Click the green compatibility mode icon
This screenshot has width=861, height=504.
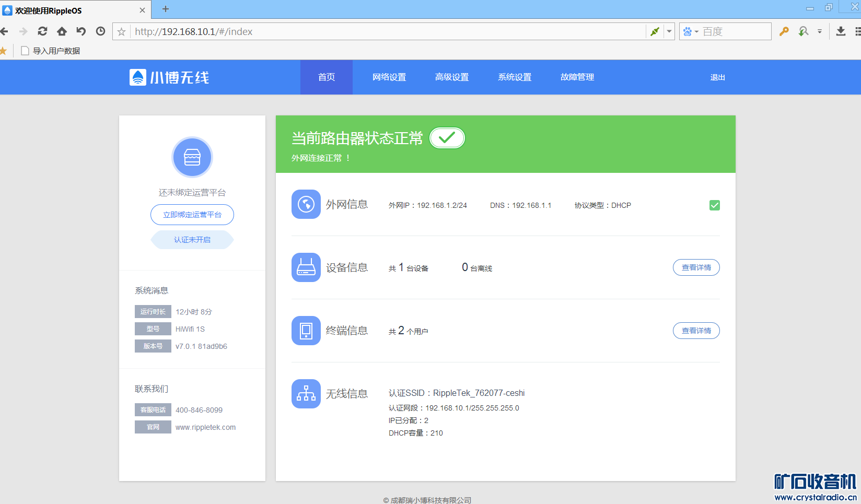(x=655, y=31)
